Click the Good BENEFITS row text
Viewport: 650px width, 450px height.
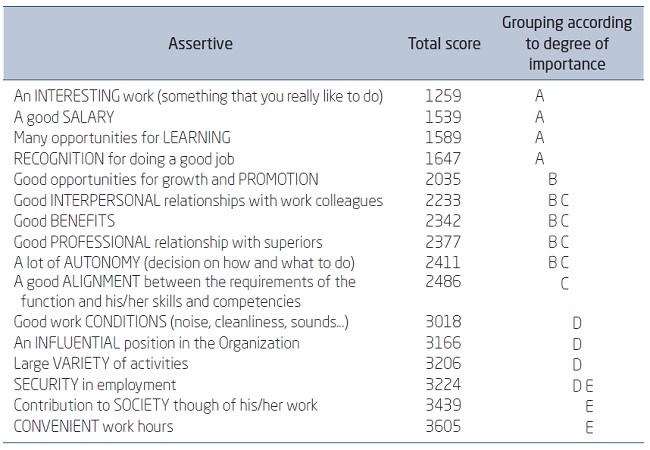(64, 221)
